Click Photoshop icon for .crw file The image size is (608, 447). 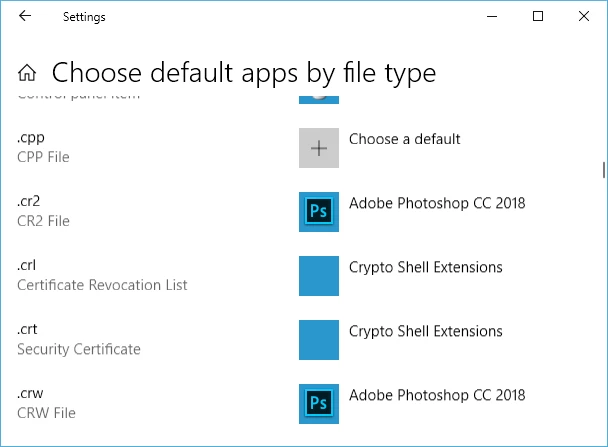coord(319,404)
